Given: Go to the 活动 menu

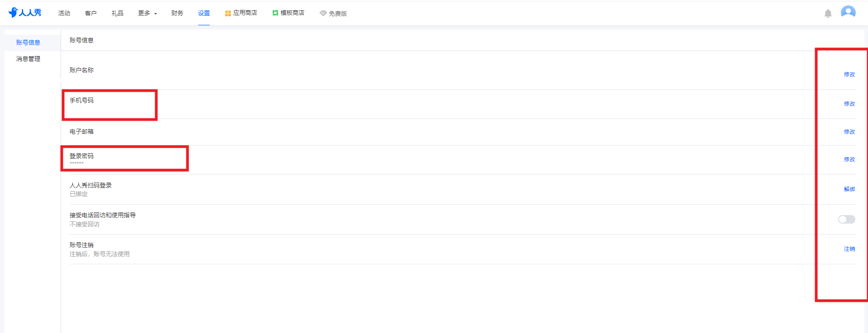Looking at the screenshot, I should coord(64,13).
